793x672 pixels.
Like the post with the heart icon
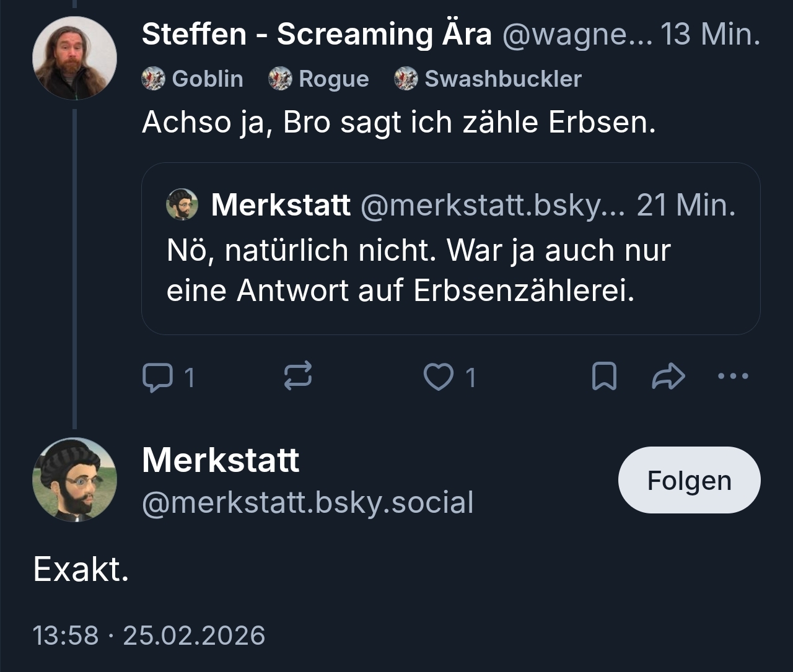coord(438,377)
